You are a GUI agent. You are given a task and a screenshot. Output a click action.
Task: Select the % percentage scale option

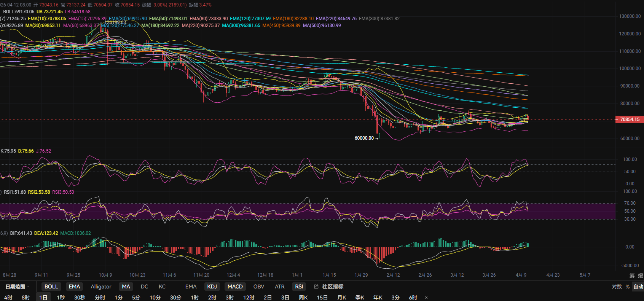click(x=628, y=287)
